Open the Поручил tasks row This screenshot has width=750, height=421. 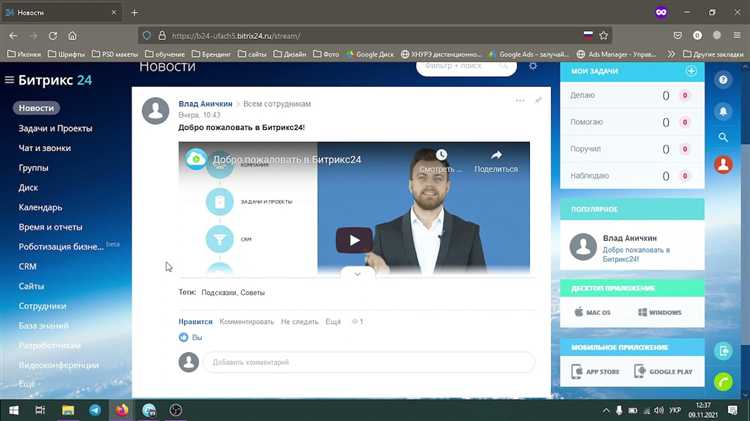pos(632,149)
